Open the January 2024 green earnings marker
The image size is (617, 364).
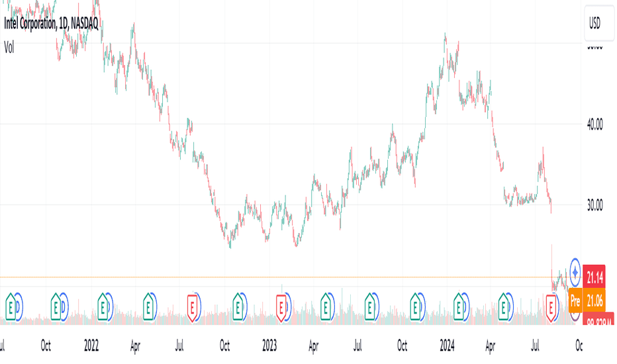click(x=459, y=307)
